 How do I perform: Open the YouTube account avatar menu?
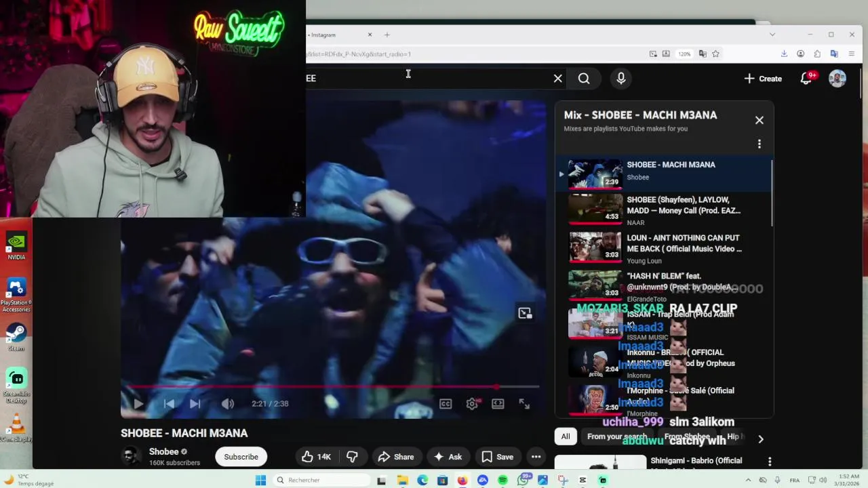point(837,79)
